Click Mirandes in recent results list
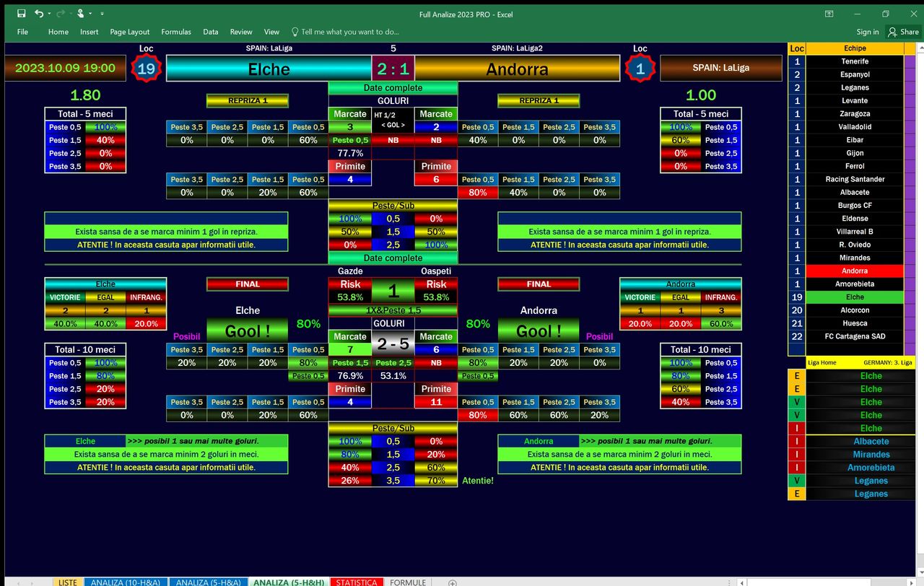This screenshot has width=924, height=586. pyautogui.click(x=871, y=455)
